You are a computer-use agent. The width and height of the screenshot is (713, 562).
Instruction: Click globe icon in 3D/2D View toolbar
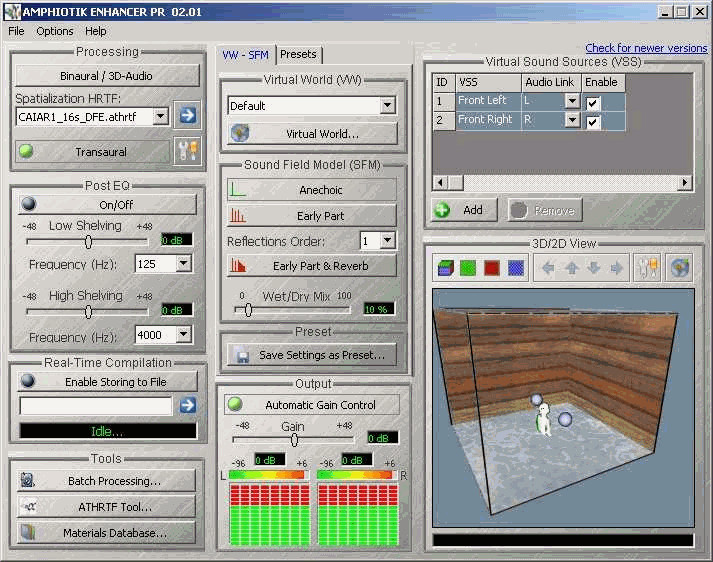click(679, 268)
